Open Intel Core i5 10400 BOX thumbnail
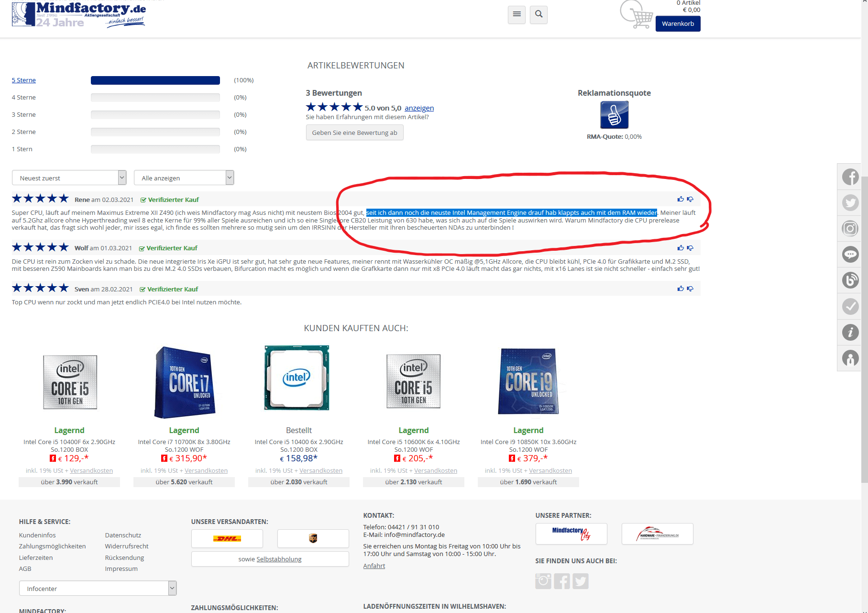 [297, 378]
